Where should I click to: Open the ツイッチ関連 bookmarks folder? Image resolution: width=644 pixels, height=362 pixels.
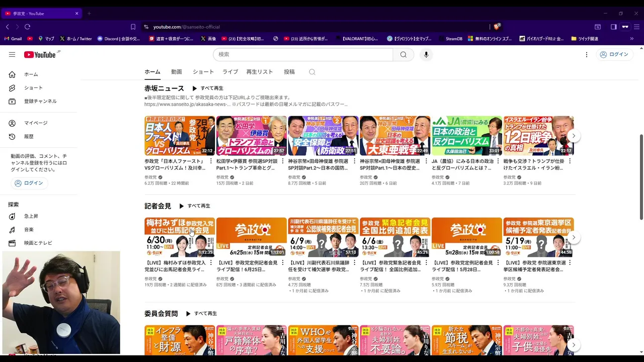coord(585,39)
